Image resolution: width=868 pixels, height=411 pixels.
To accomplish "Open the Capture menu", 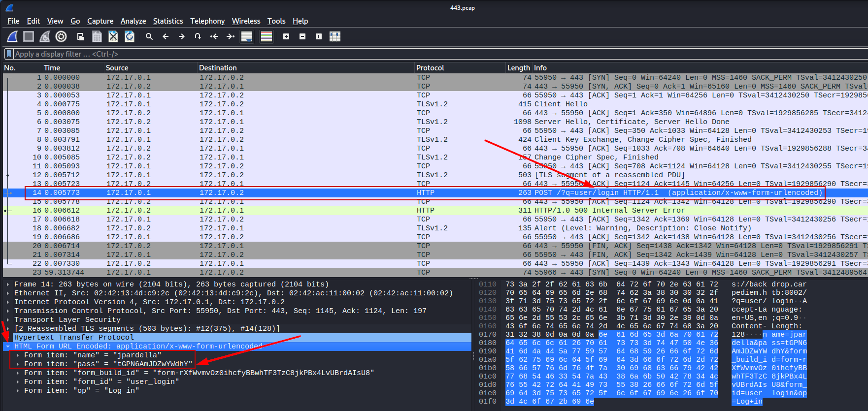I will tap(100, 21).
